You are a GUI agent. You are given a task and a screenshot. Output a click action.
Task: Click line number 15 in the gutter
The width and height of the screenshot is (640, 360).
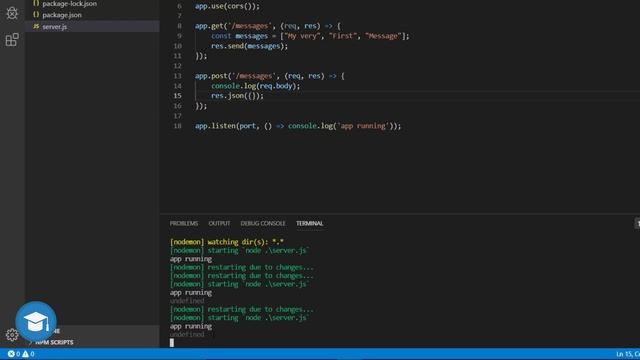click(177, 96)
